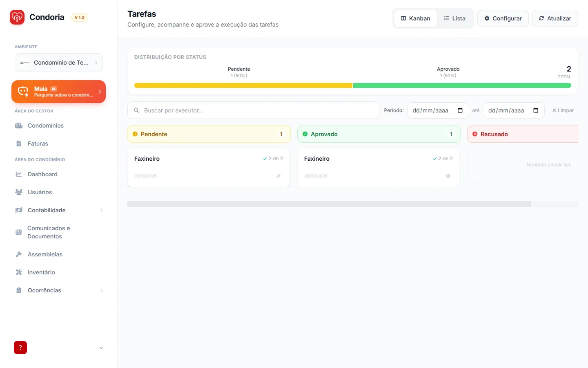Open the end date calendar picker icon

(536, 110)
